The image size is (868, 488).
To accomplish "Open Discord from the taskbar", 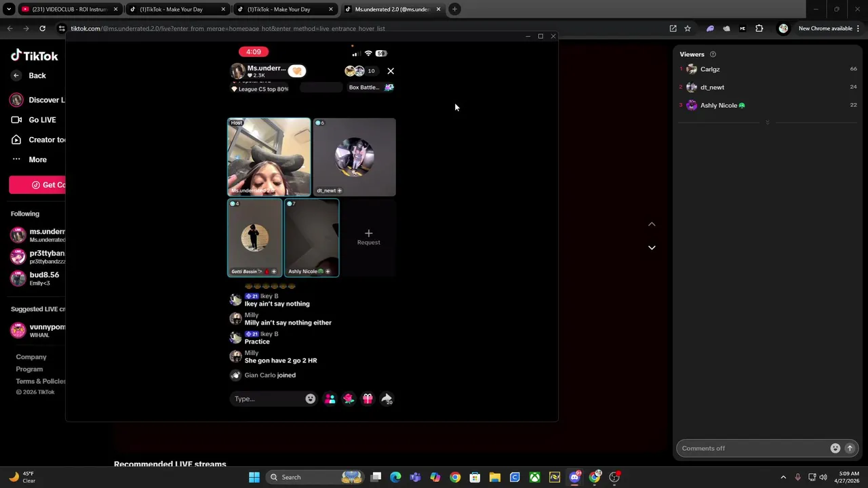I will coord(574,477).
